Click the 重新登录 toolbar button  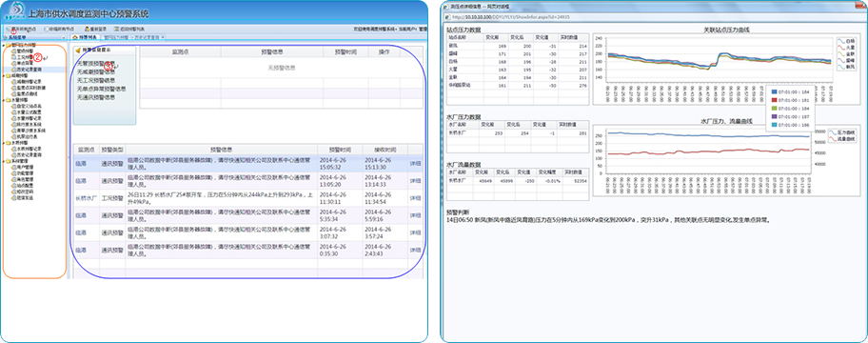pos(96,29)
